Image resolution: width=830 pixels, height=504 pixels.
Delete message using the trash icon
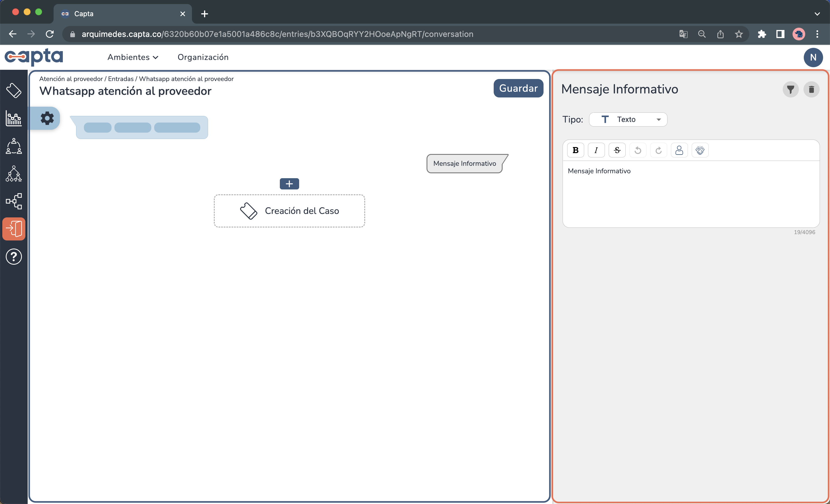point(811,90)
